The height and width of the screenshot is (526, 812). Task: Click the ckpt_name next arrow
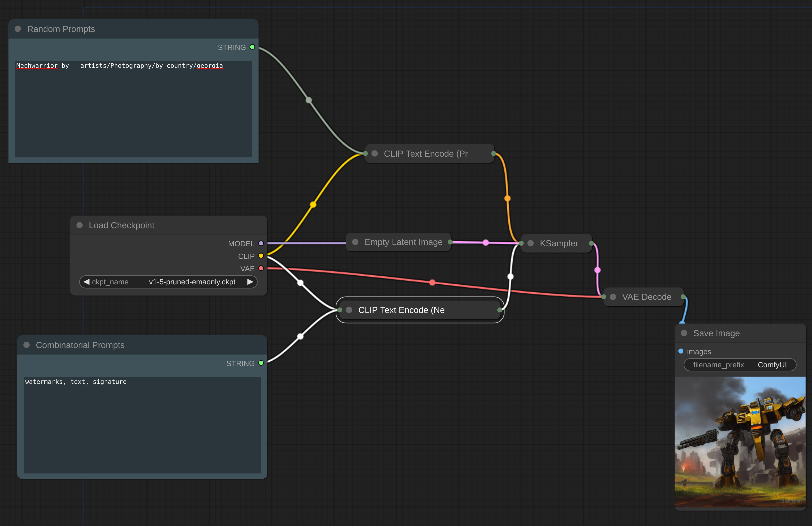tap(250, 282)
